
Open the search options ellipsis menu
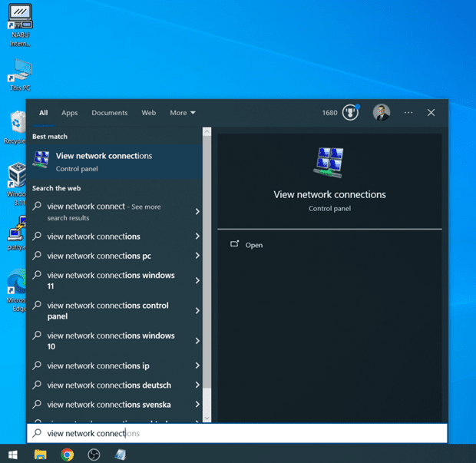(x=408, y=113)
